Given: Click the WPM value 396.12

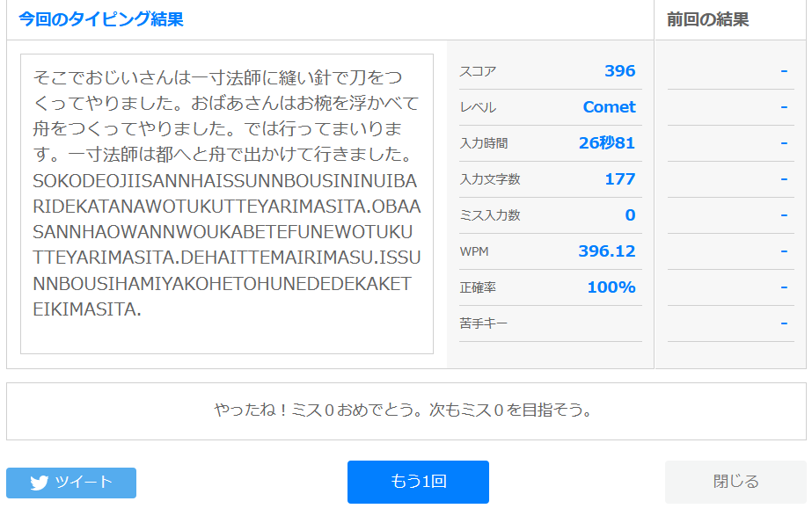Looking at the screenshot, I should [606, 251].
